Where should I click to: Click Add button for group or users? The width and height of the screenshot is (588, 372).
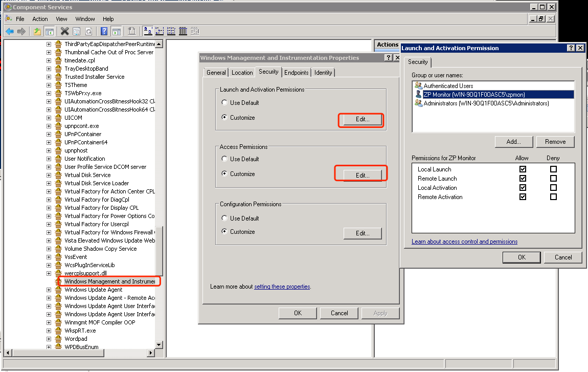tap(513, 142)
